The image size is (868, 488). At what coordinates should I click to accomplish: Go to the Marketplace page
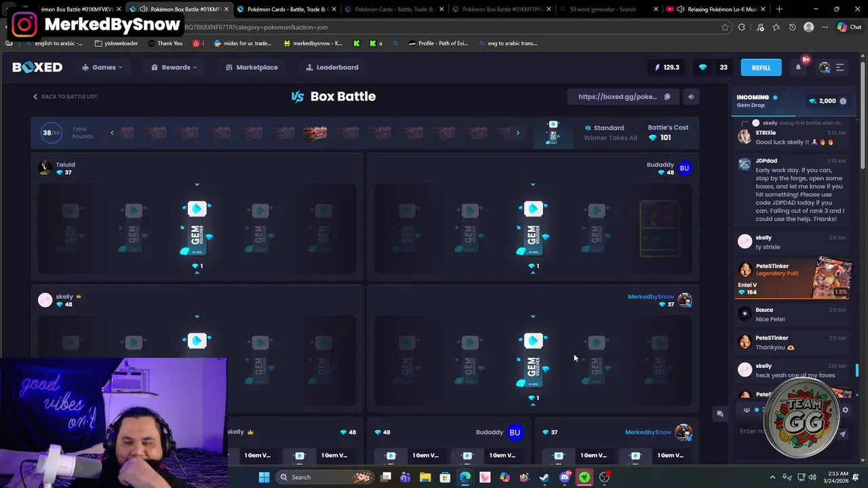(x=252, y=67)
